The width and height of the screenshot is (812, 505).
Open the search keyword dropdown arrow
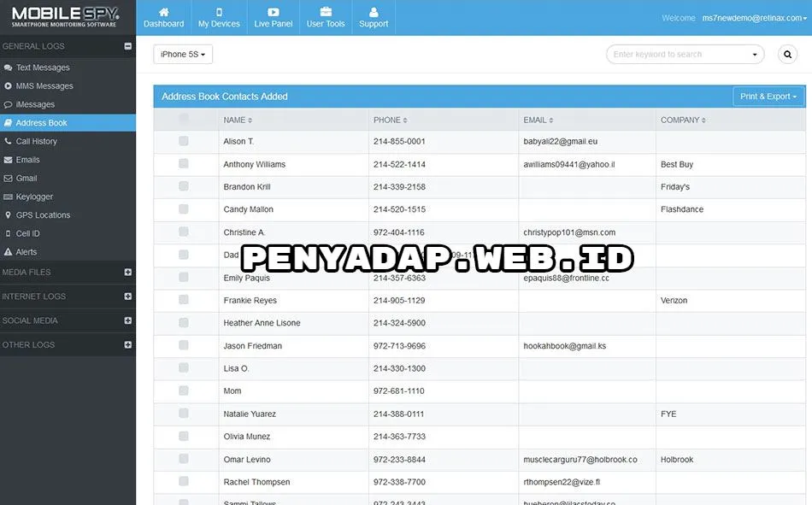[755, 55]
